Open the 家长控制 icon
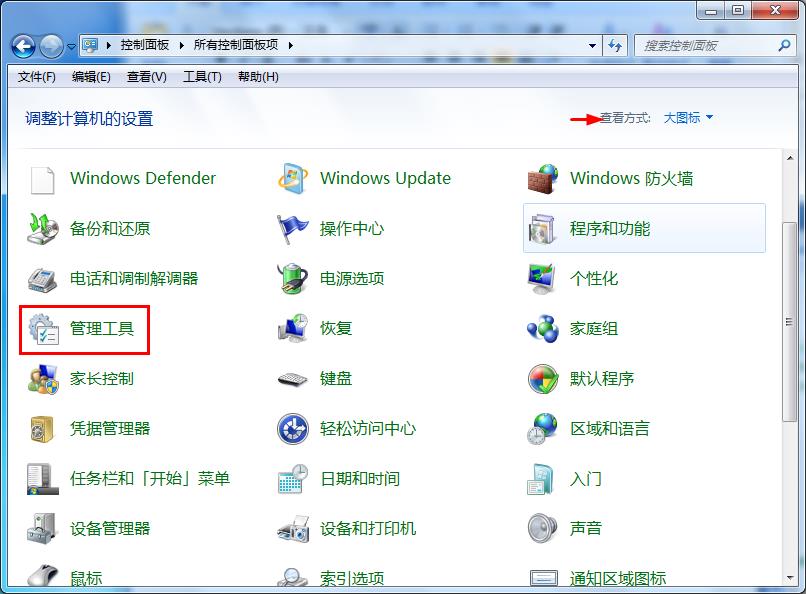Screen dimensions: 806x594 coord(43,379)
